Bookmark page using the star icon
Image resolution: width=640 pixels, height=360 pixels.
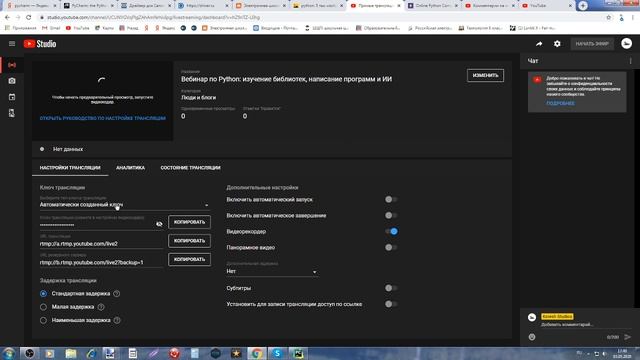click(609, 18)
